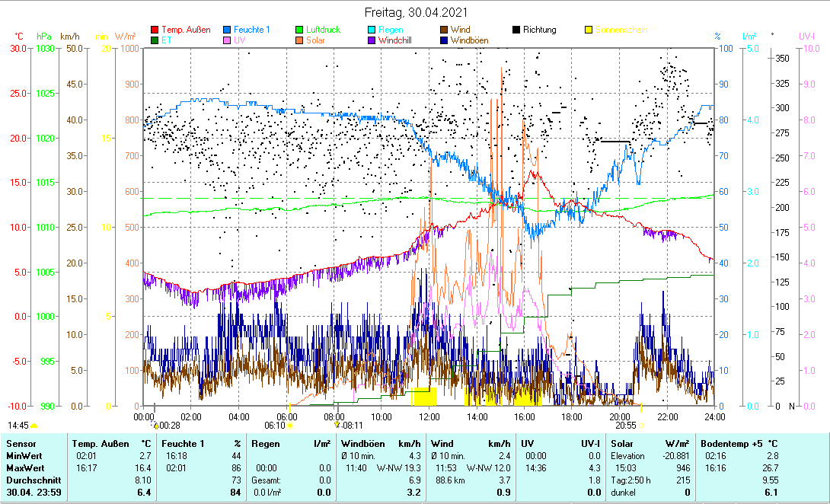
Task: Toggle the UV legend label
Action: pos(240,40)
